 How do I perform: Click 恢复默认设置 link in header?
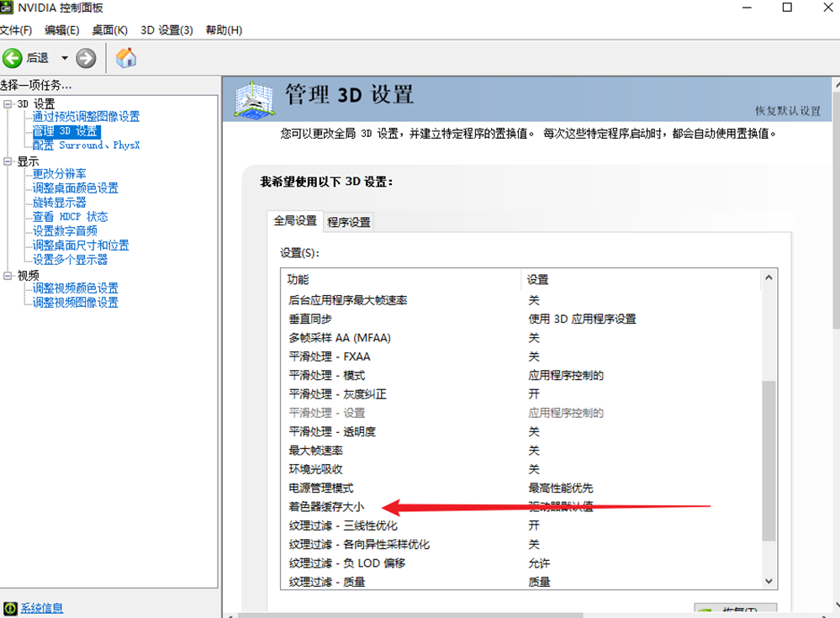pyautogui.click(x=788, y=111)
